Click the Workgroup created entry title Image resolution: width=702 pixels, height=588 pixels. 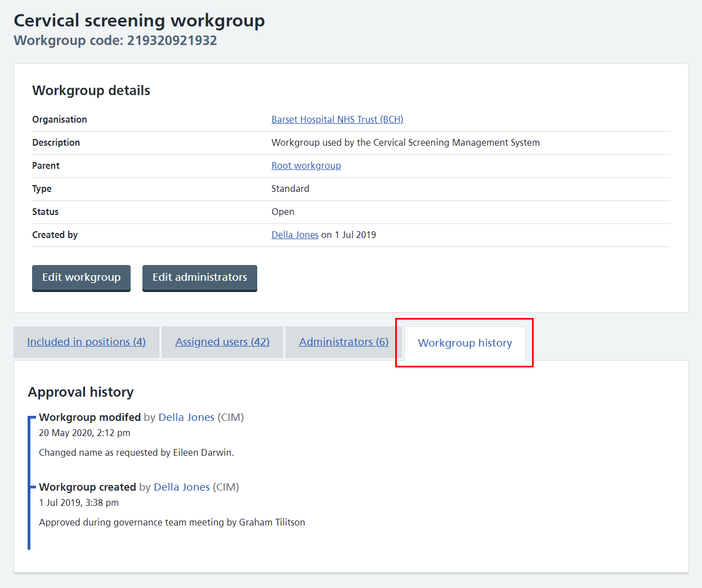coord(87,487)
